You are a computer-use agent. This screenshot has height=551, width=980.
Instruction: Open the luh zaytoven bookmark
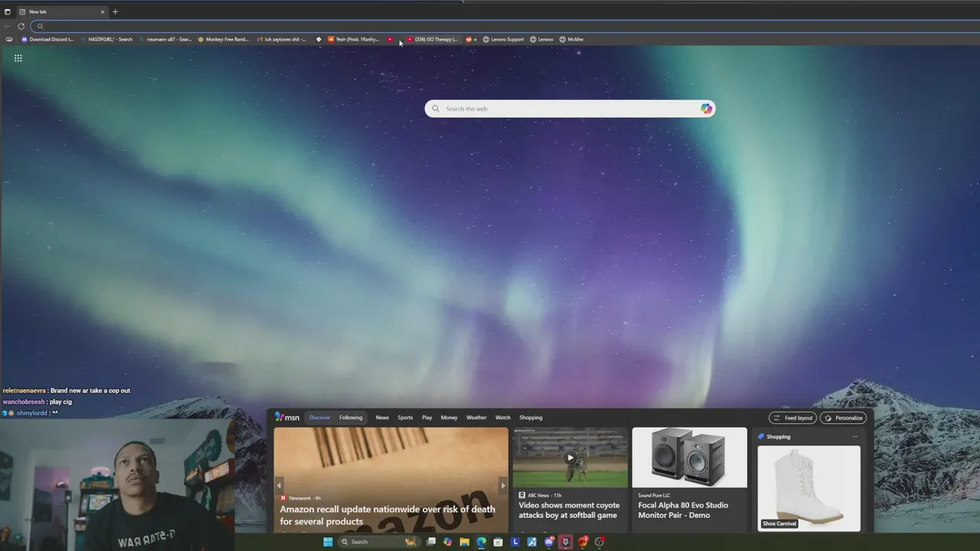pyautogui.click(x=282, y=39)
